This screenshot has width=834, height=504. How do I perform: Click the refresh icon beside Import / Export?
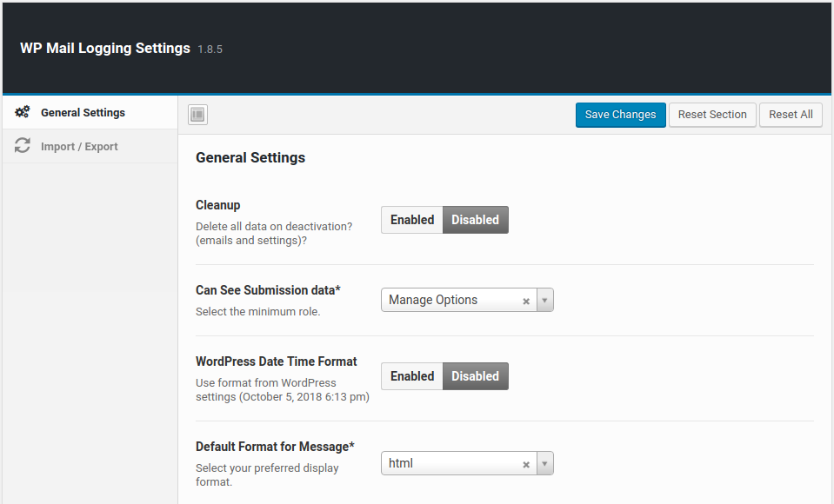tap(23, 146)
